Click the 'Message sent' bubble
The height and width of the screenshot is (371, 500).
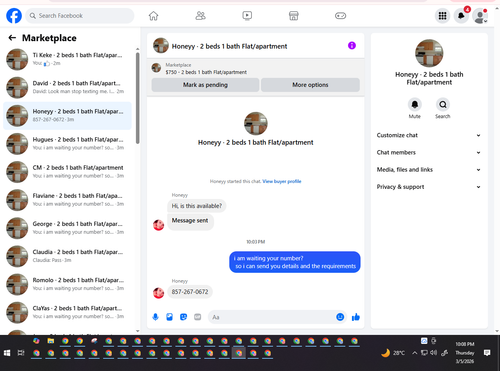(190, 221)
